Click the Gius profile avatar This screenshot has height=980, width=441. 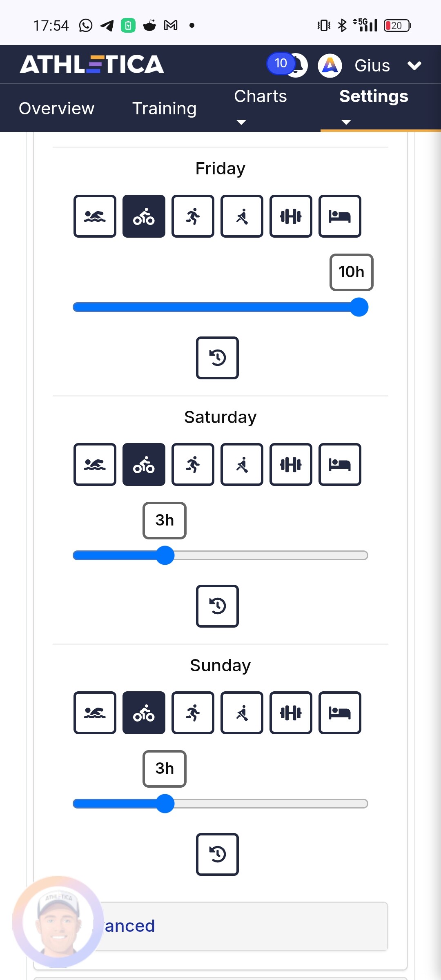click(x=330, y=65)
